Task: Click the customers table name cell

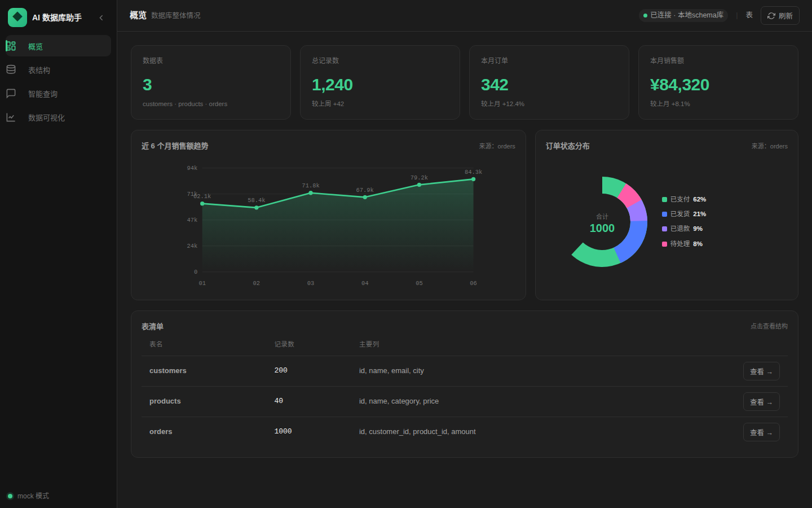Action: [168, 371]
